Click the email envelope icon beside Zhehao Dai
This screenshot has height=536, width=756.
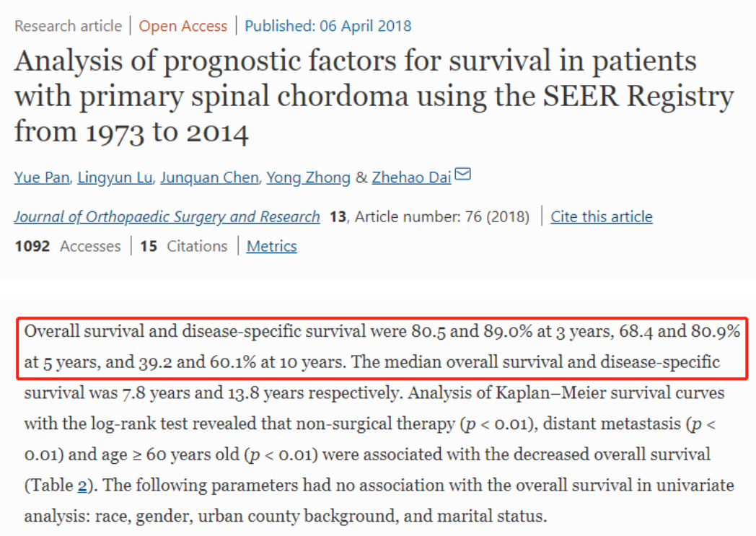(463, 175)
